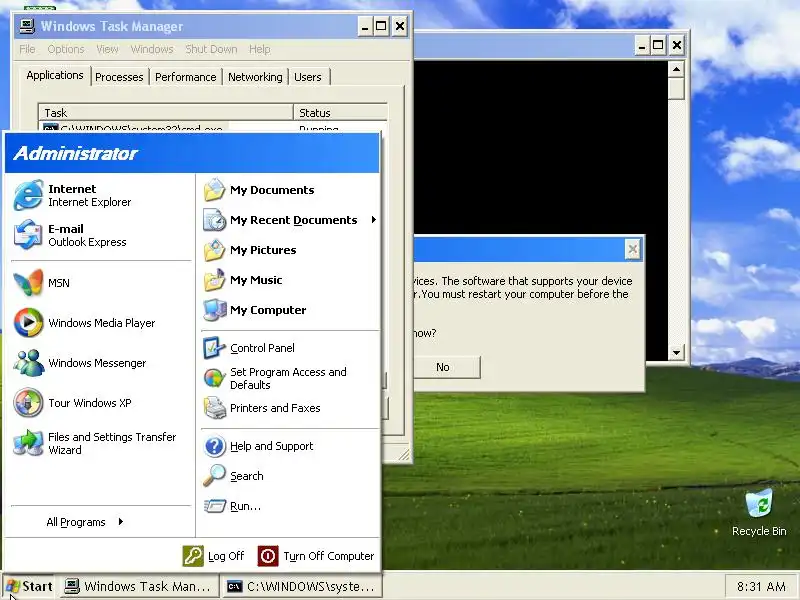Open Control Panel

290,348
